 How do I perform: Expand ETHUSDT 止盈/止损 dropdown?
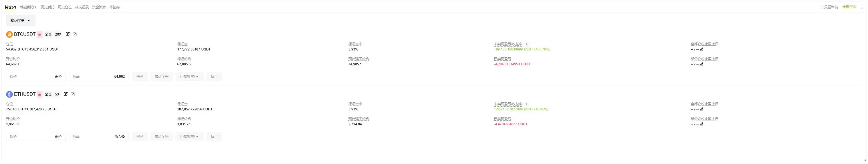[x=189, y=137]
